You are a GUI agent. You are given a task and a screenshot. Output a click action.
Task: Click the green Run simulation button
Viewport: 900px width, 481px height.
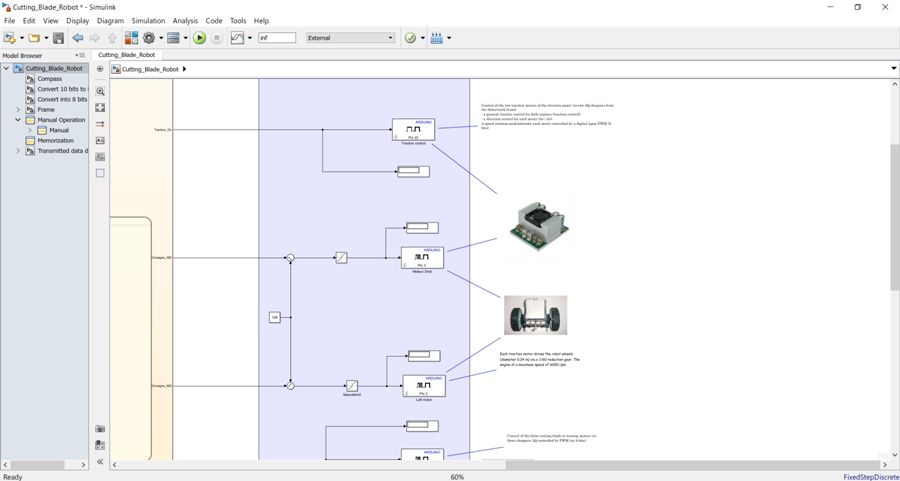[199, 38]
